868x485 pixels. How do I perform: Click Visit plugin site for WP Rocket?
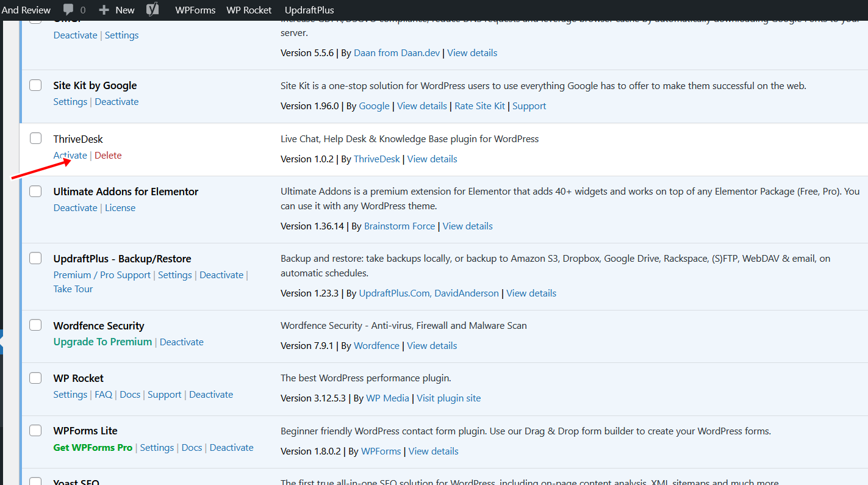[x=449, y=398]
